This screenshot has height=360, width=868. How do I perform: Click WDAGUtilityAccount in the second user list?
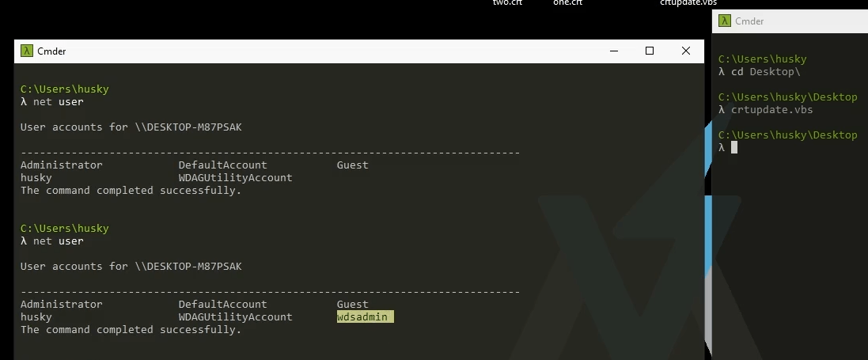tap(235, 317)
